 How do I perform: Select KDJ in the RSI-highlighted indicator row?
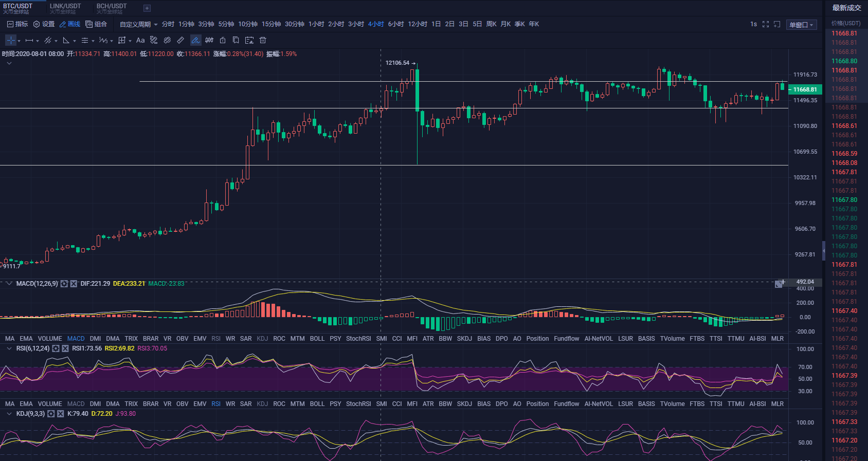[x=262, y=404]
